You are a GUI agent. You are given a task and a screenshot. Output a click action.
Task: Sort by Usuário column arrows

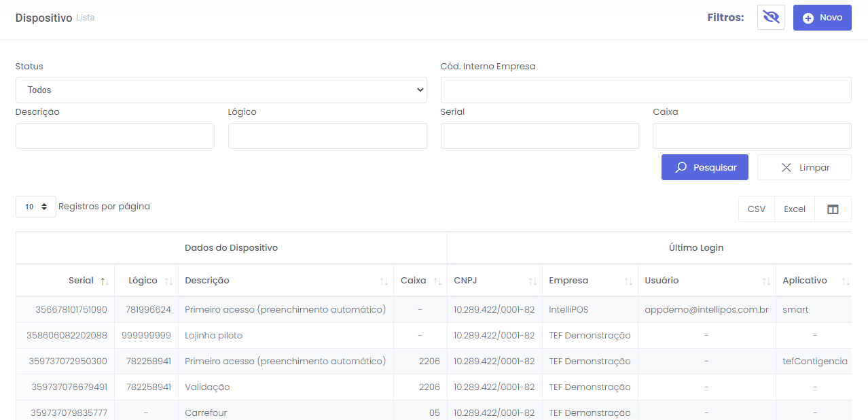(766, 281)
